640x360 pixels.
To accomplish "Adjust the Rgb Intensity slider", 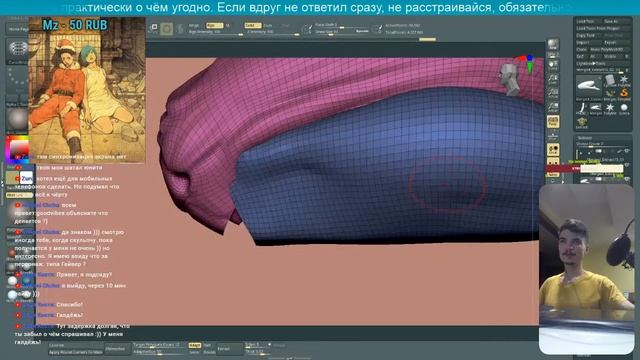I will [x=215, y=32].
